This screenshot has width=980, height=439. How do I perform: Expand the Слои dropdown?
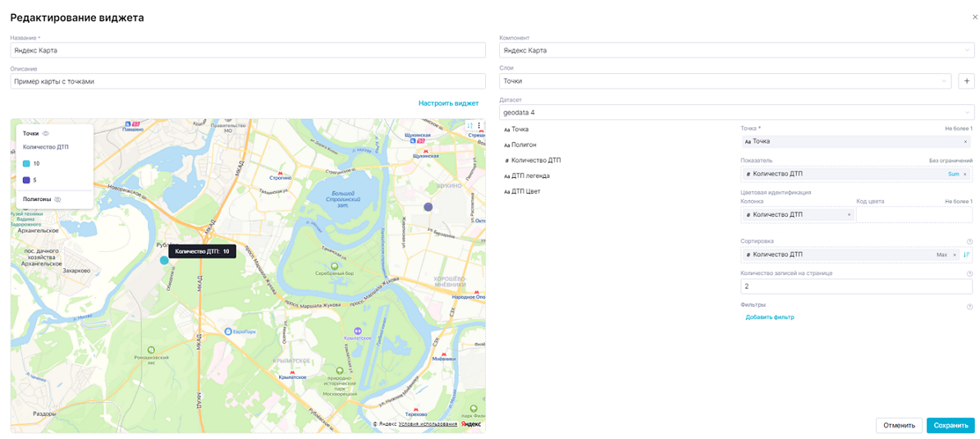tap(726, 81)
